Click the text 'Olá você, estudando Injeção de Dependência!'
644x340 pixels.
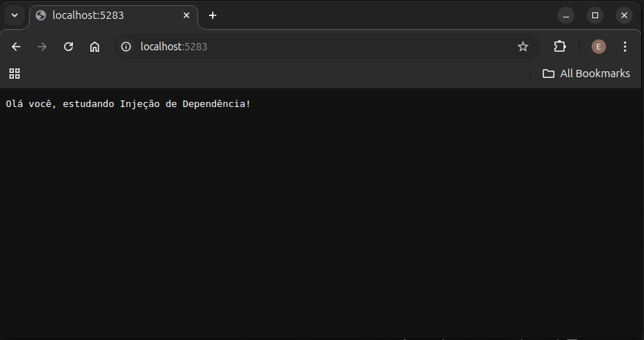(128, 104)
